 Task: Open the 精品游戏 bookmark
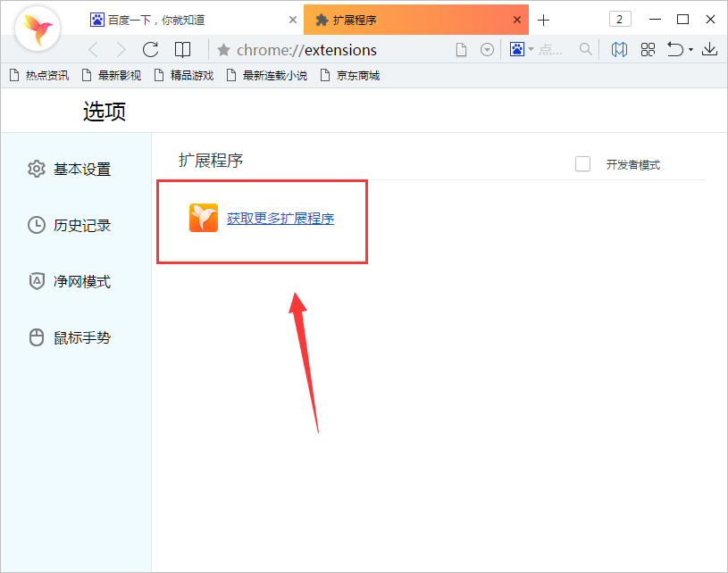coord(184,75)
